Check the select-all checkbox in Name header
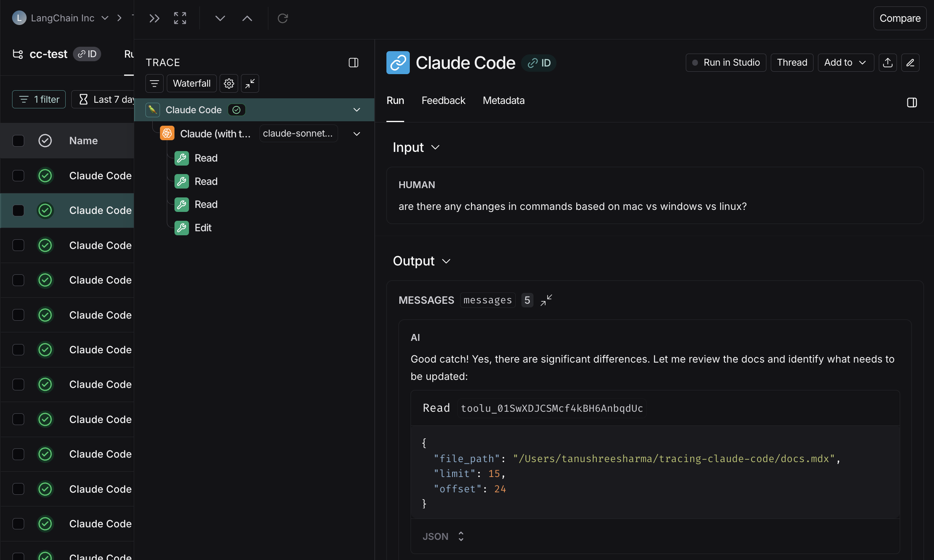Viewport: 934px width, 560px height. tap(19, 140)
